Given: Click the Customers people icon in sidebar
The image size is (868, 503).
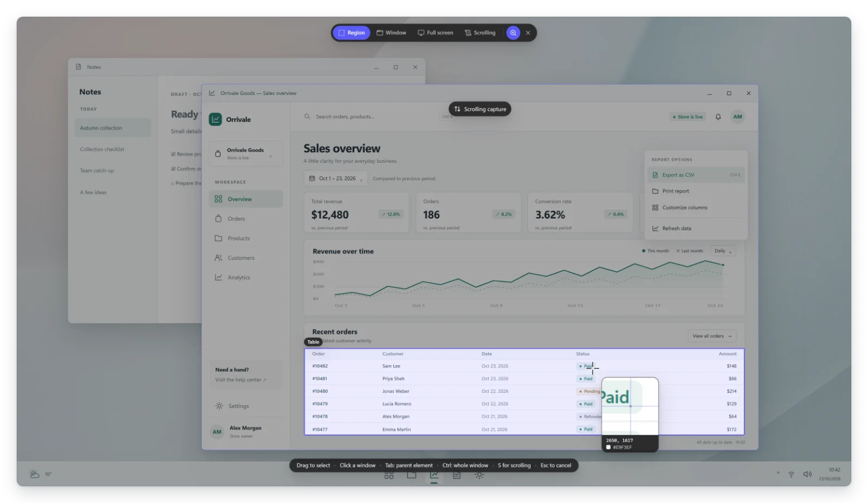Looking at the screenshot, I should (x=219, y=258).
